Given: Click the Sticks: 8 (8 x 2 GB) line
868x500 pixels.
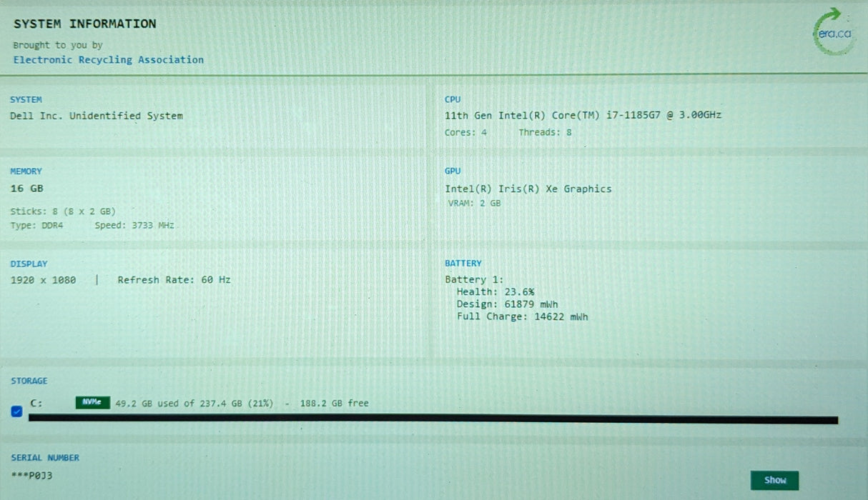Looking at the screenshot, I should (x=63, y=211).
